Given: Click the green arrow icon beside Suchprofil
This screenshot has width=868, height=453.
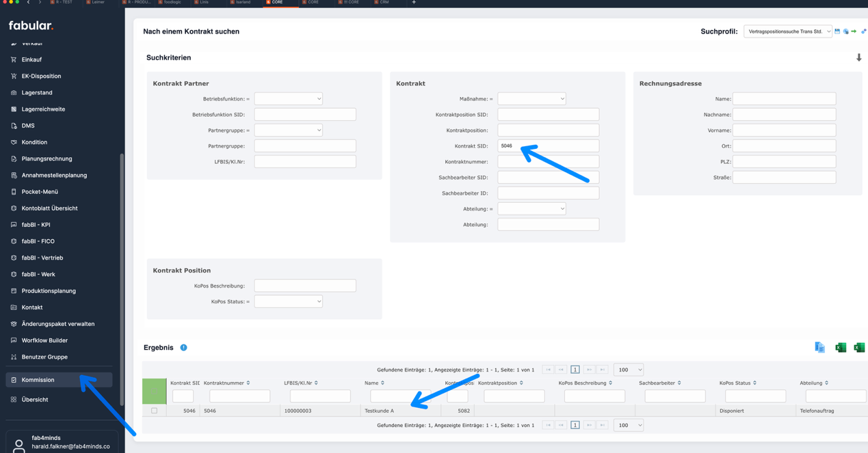Looking at the screenshot, I should click(x=854, y=31).
